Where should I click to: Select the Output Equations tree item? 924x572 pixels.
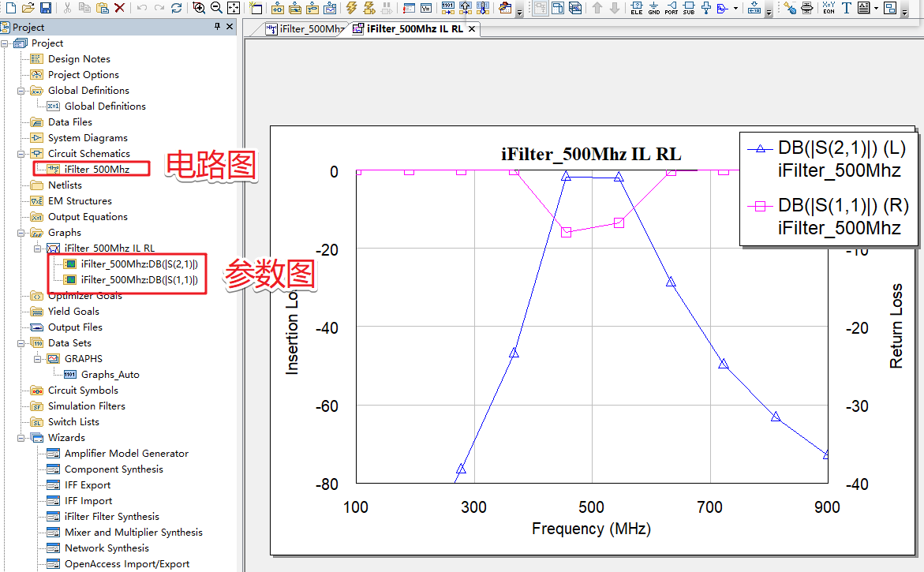[88, 217]
